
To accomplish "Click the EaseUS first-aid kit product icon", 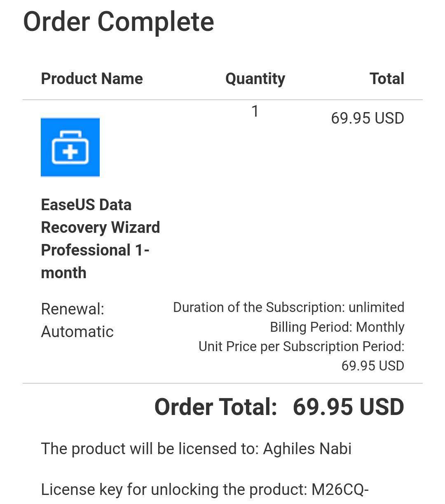I will pos(70,148).
